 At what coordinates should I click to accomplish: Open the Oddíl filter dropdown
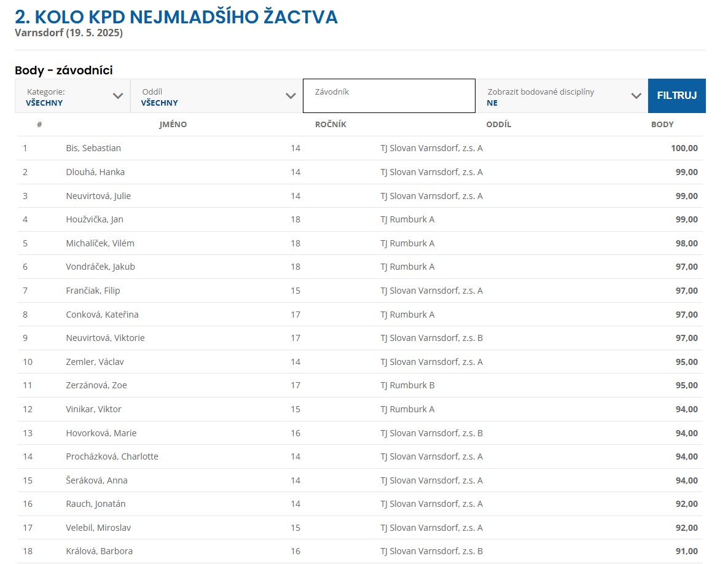[216, 96]
